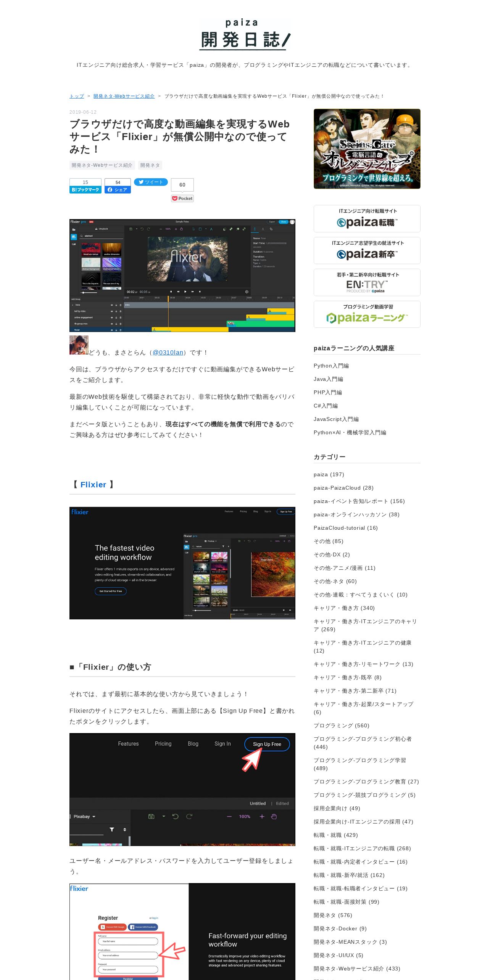Open the Flixier heading link
This screenshot has width=490, height=980.
coord(93,485)
